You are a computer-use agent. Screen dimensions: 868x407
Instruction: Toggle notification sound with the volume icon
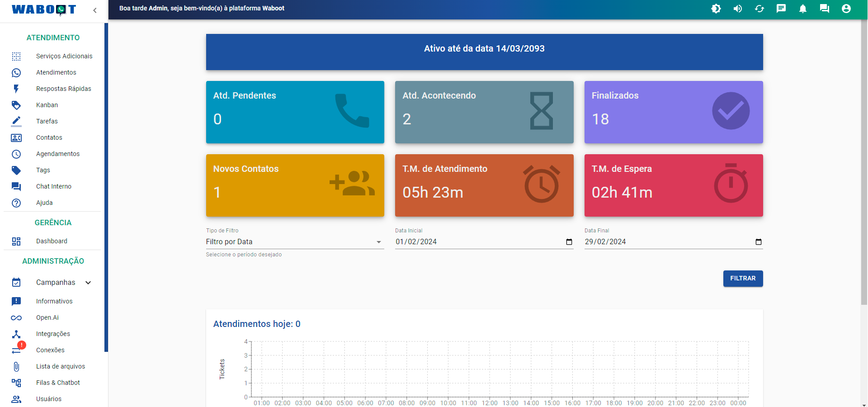click(738, 9)
